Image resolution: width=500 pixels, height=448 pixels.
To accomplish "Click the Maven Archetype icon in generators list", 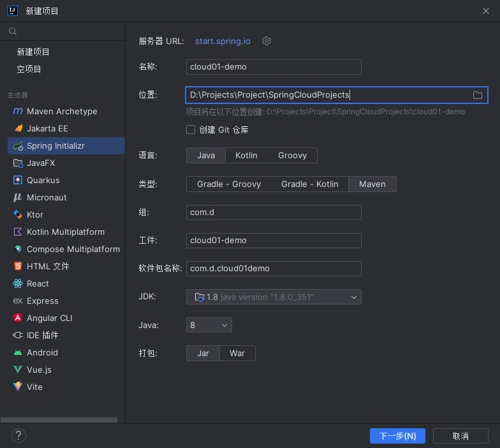I will point(18,111).
